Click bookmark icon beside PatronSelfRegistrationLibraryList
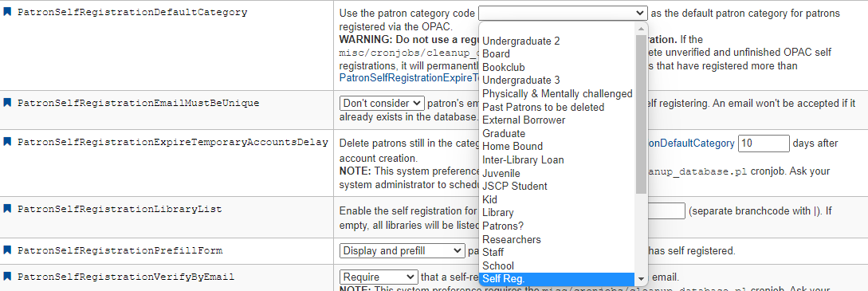The image size is (868, 291). coord(8,209)
